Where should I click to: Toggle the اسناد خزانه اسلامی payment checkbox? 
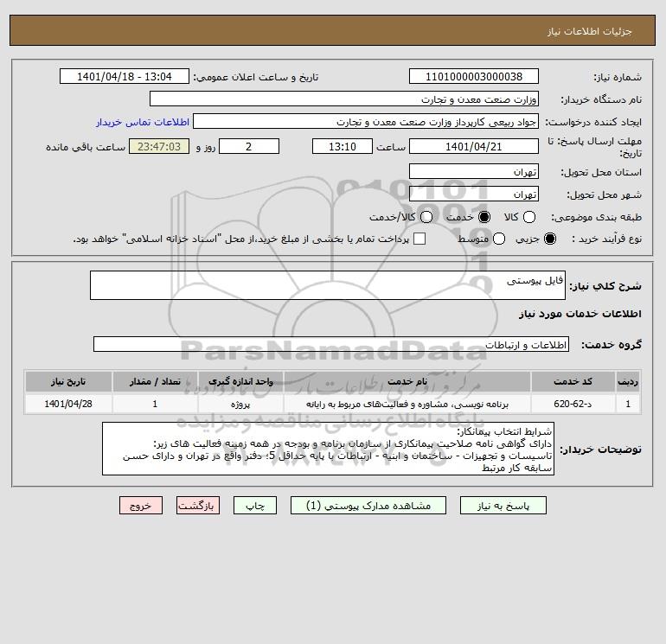tap(419, 239)
